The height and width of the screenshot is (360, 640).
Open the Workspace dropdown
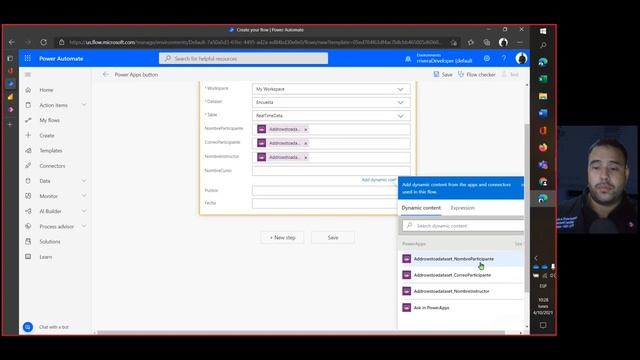pos(331,89)
